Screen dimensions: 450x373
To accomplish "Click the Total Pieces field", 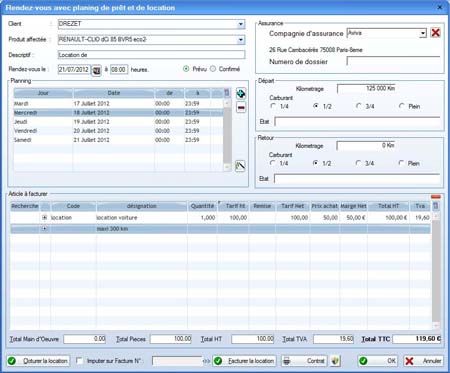I will [x=171, y=339].
